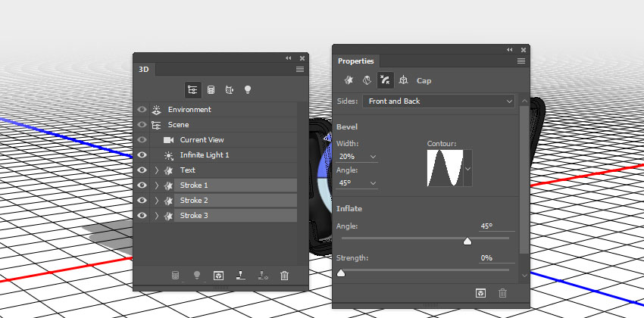Select the 3D panel tab
The height and width of the screenshot is (318, 644).
tap(144, 70)
